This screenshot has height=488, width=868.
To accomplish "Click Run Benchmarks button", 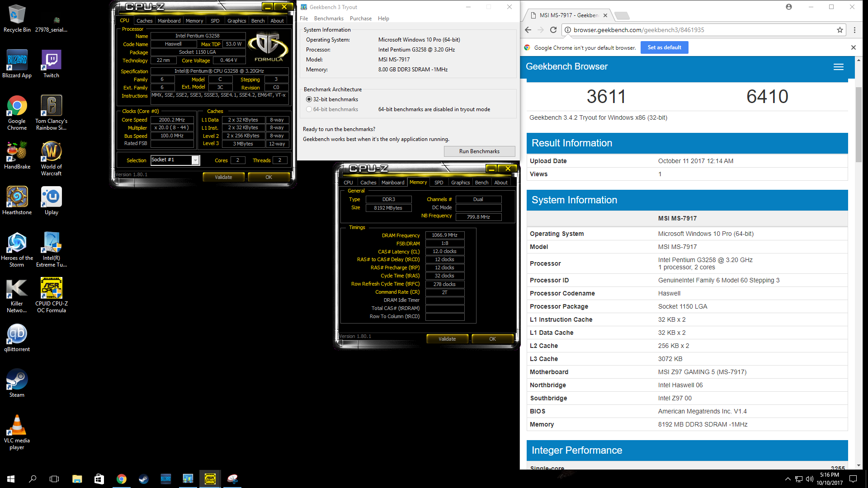I will (x=479, y=151).
